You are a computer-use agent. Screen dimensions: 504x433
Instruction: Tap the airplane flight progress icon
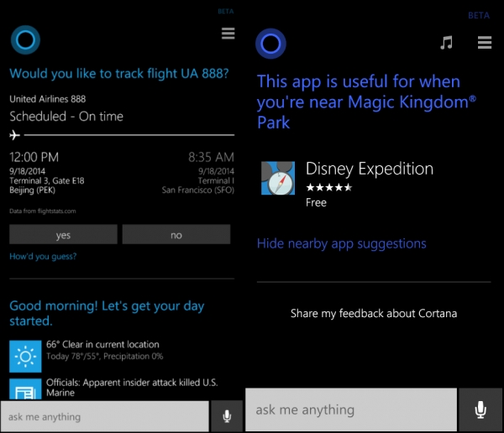[x=14, y=135]
